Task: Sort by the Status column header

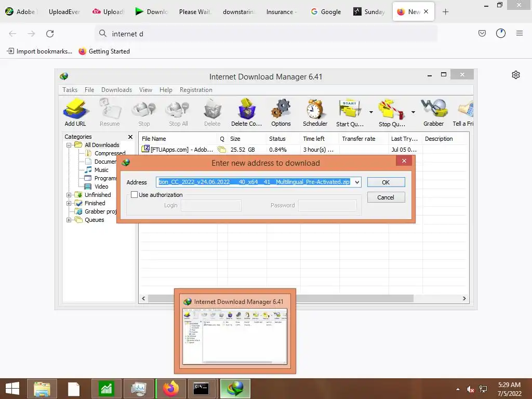Action: (x=284, y=139)
